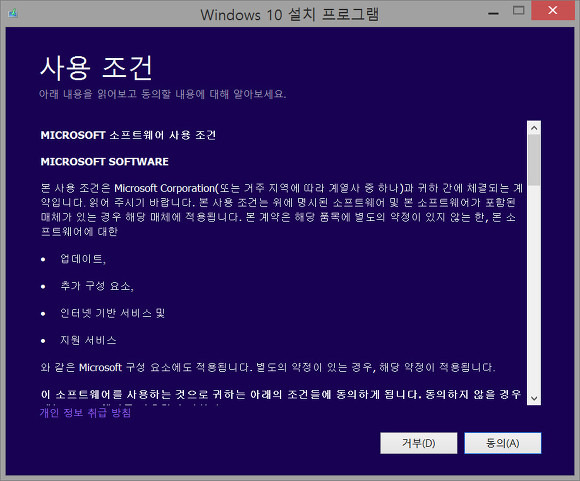Screen dimensions: 580x481
Task: Click the bullet item 업데이트,
Action: coord(83,259)
